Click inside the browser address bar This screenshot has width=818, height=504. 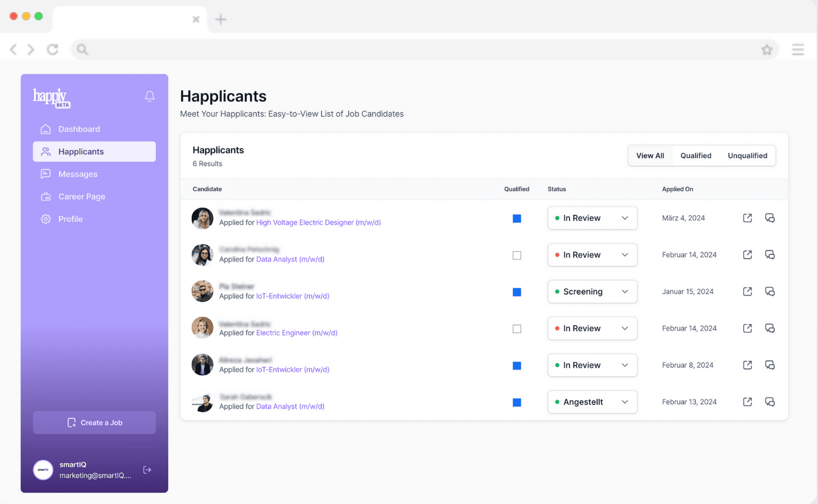(413, 50)
